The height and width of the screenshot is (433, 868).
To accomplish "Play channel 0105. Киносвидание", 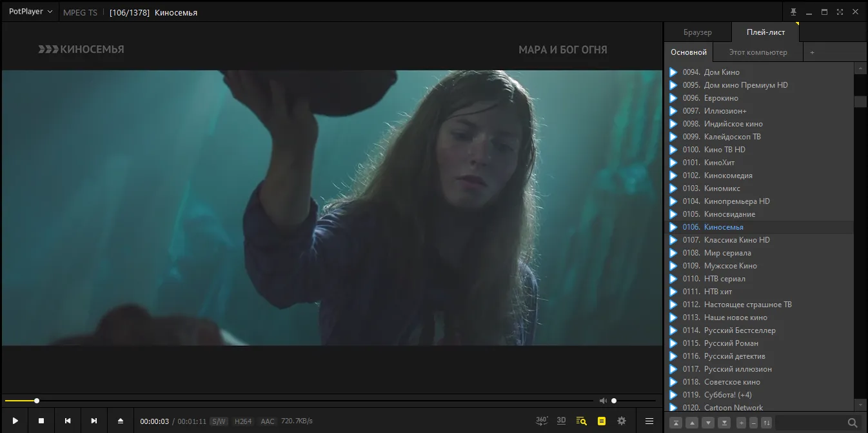I will tap(758, 214).
